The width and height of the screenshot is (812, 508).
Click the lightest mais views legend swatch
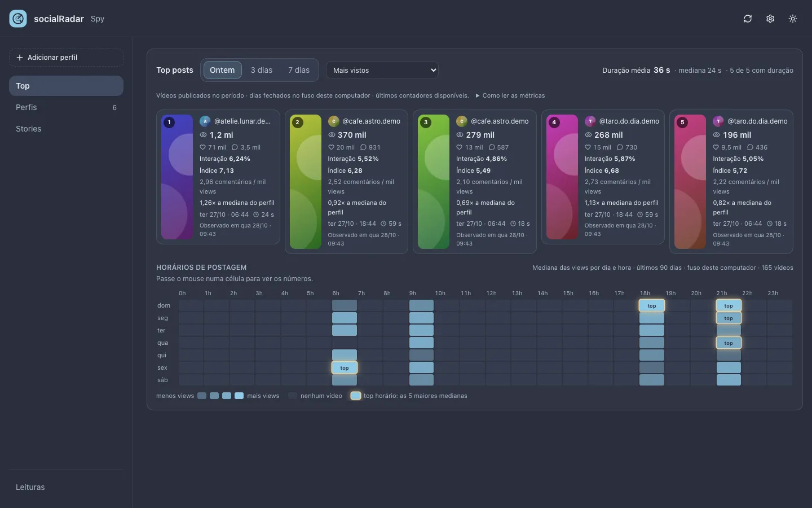239,396
